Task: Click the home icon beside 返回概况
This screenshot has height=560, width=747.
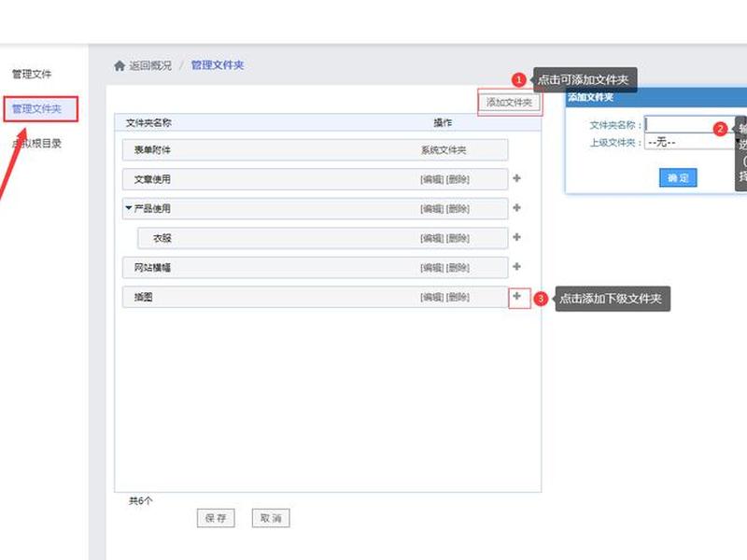Action: (120, 65)
